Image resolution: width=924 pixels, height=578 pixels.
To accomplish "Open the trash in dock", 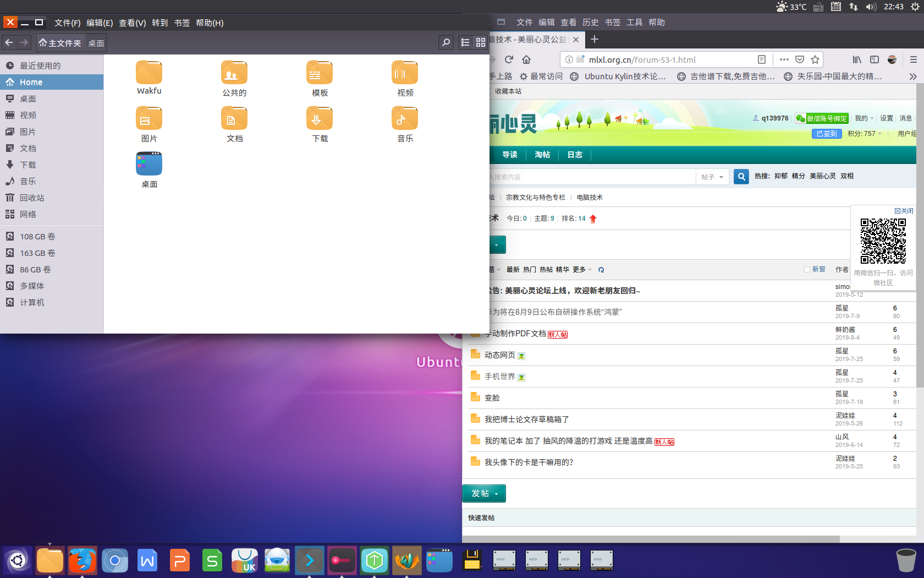I will [x=906, y=560].
